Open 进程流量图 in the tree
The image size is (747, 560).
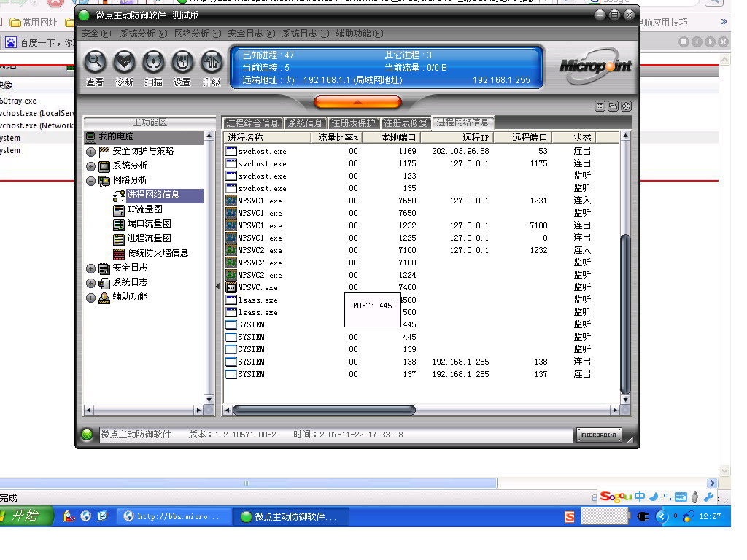pyautogui.click(x=149, y=238)
